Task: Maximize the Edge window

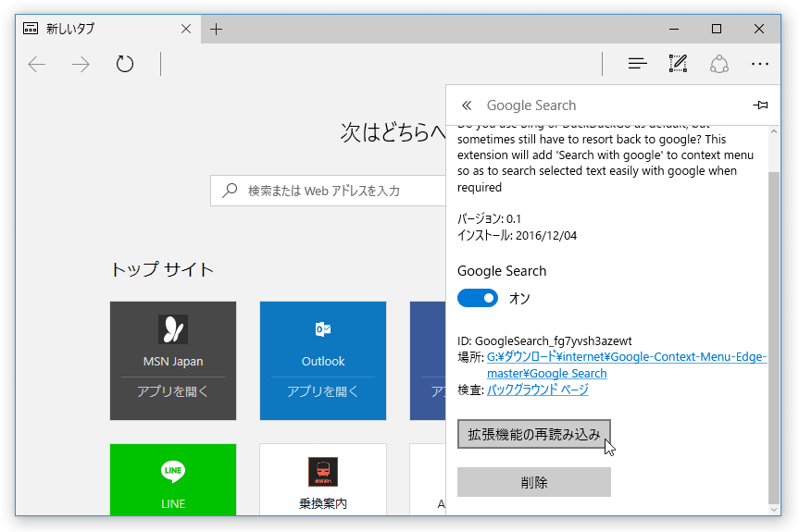Action: (x=717, y=29)
